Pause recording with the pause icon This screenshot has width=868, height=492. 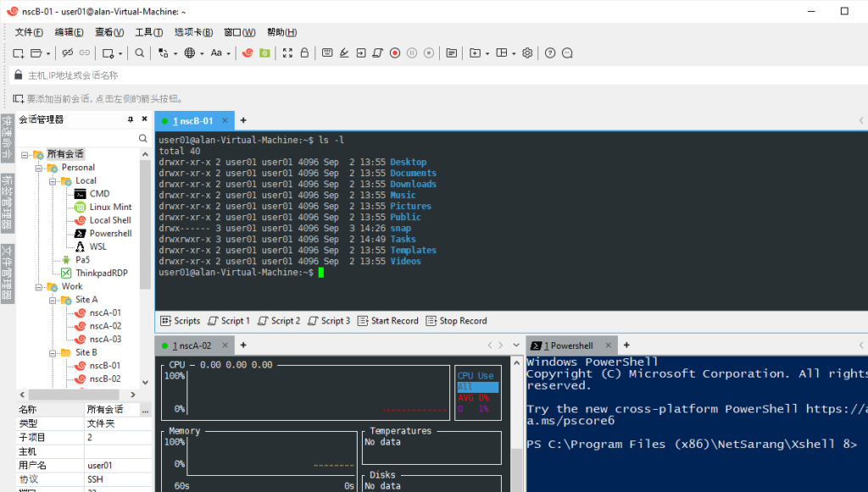pyautogui.click(x=412, y=53)
